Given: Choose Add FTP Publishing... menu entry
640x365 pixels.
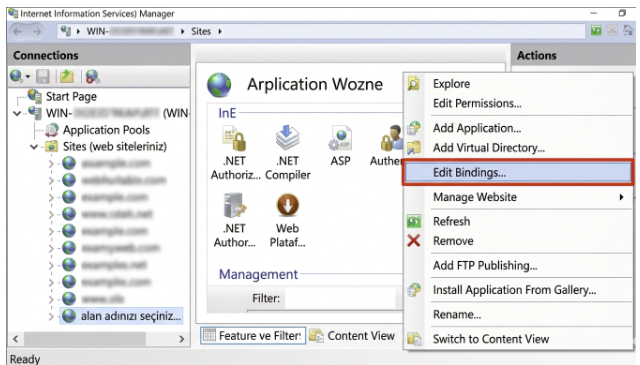Looking at the screenshot, I should pos(518,265).
